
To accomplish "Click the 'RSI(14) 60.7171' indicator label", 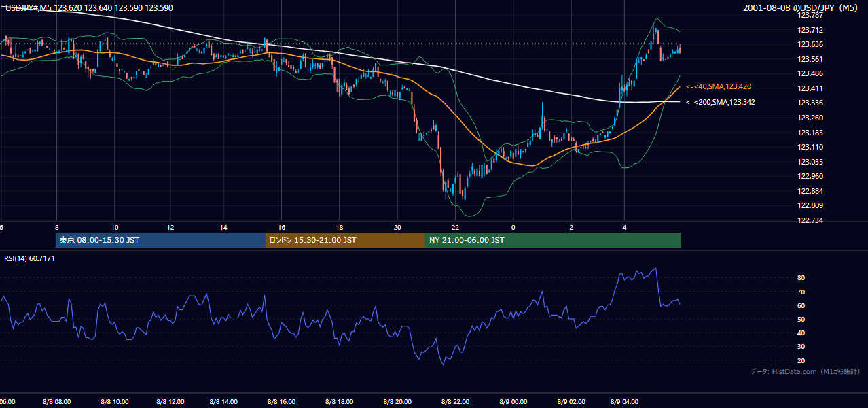I will coord(29,258).
